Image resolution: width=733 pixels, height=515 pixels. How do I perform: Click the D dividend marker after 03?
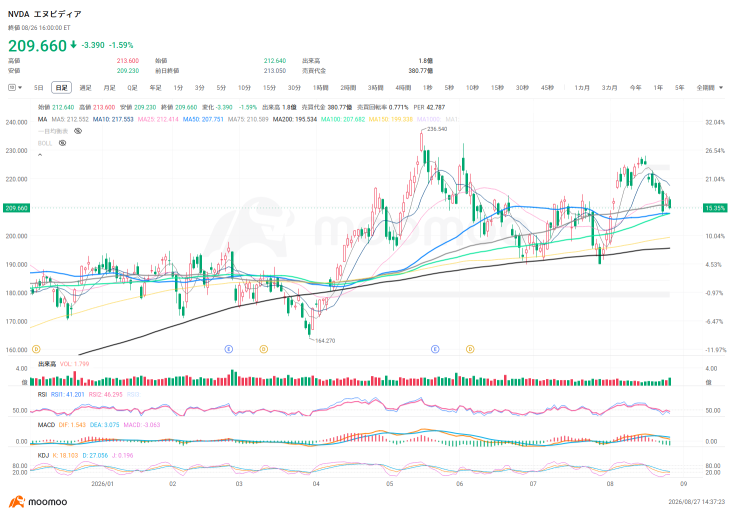click(x=264, y=349)
